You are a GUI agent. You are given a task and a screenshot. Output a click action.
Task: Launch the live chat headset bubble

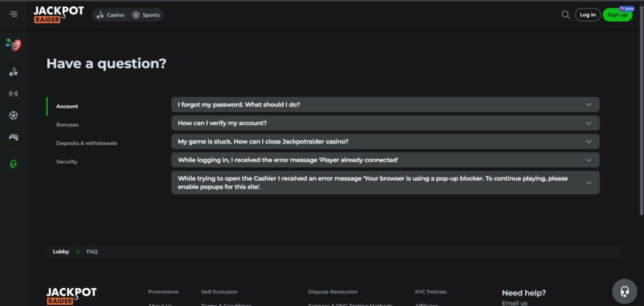pyautogui.click(x=624, y=292)
